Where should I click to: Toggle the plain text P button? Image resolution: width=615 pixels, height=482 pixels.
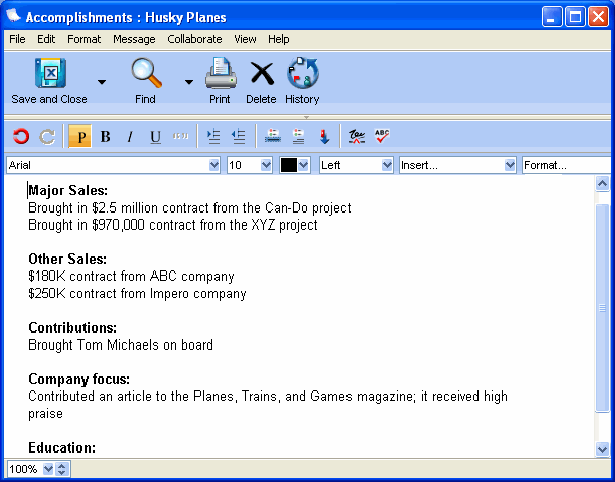(79, 137)
